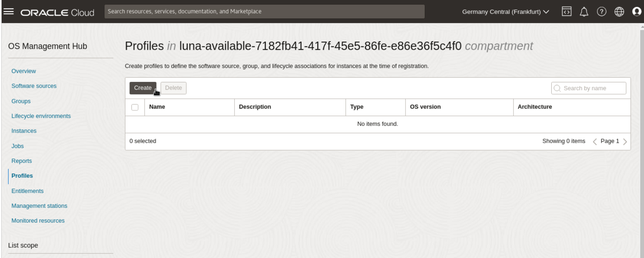Open the announcements bell icon
This screenshot has width=644, height=258.
[585, 12]
